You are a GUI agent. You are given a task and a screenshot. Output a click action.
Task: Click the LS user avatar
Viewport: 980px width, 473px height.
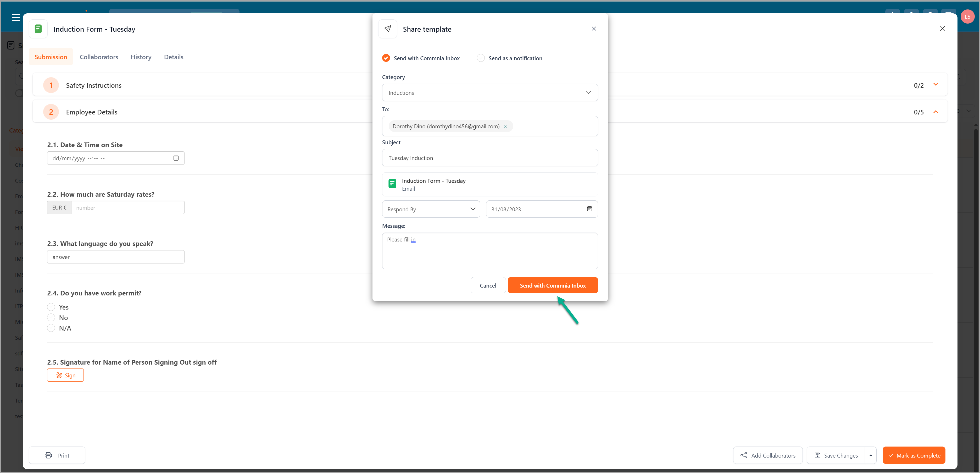click(x=967, y=17)
